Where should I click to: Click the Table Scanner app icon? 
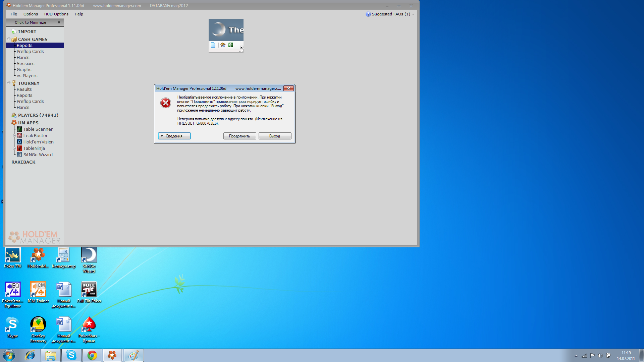(x=19, y=129)
